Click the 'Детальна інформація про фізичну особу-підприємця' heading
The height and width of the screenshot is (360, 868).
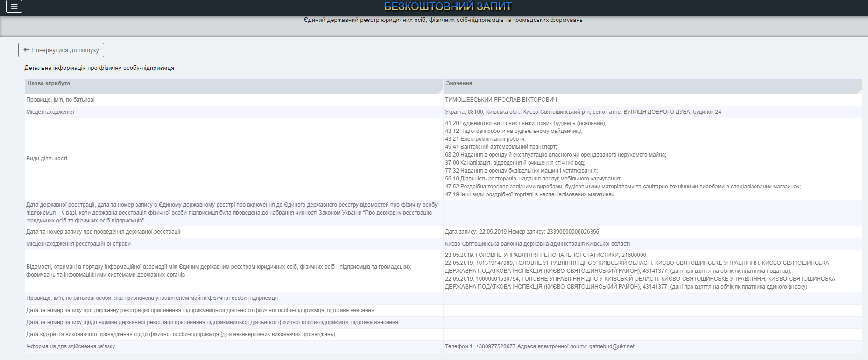[x=99, y=68]
